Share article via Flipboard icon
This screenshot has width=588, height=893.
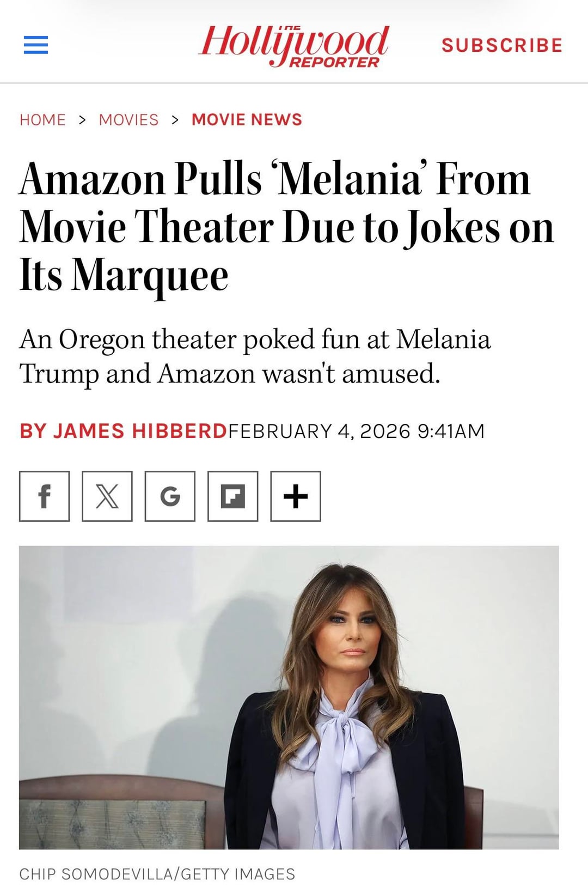tap(232, 496)
